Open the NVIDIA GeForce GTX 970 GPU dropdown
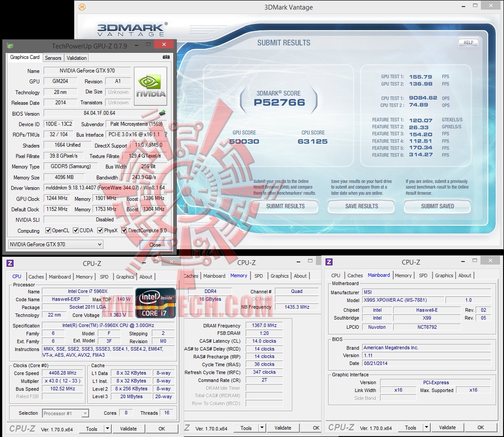This screenshot has width=504, height=437. [55, 244]
